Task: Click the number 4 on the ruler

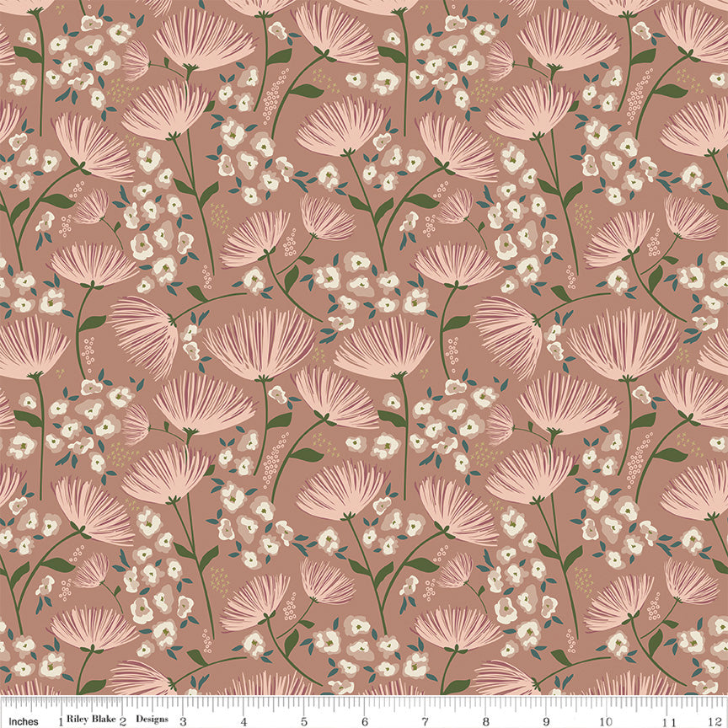Action: 244,721
